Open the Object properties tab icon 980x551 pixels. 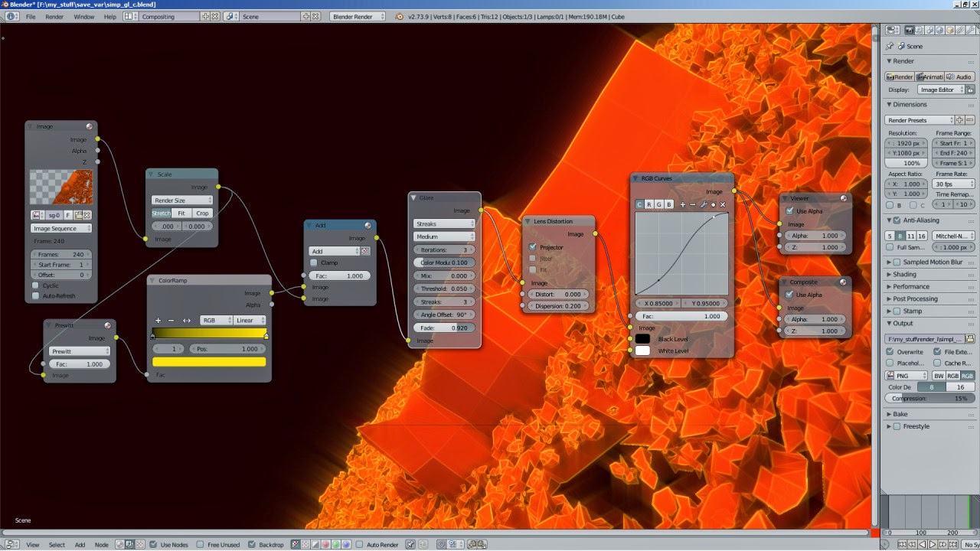(950, 30)
